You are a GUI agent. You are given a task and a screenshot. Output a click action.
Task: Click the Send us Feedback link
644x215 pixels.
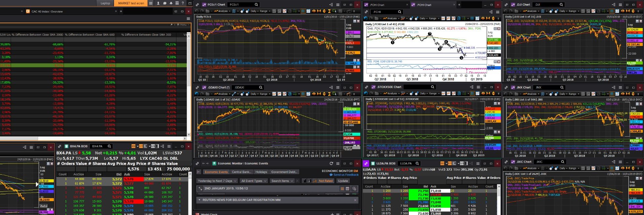tap(344, 175)
